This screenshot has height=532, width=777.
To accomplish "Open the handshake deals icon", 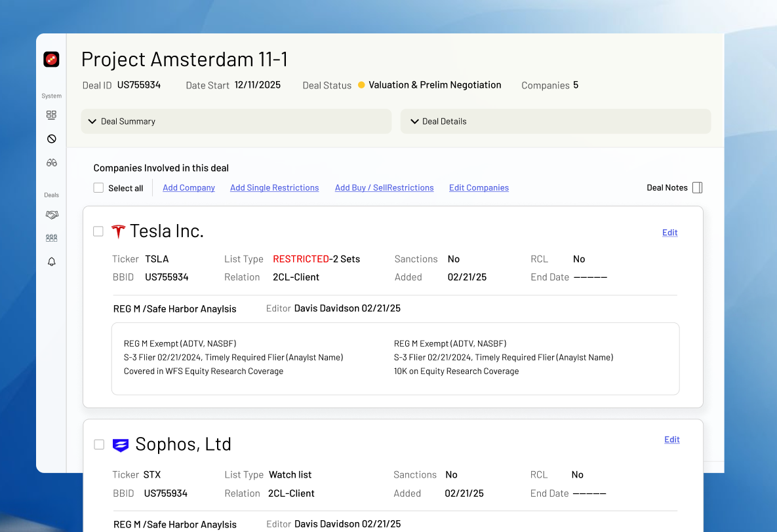I will pos(52,214).
